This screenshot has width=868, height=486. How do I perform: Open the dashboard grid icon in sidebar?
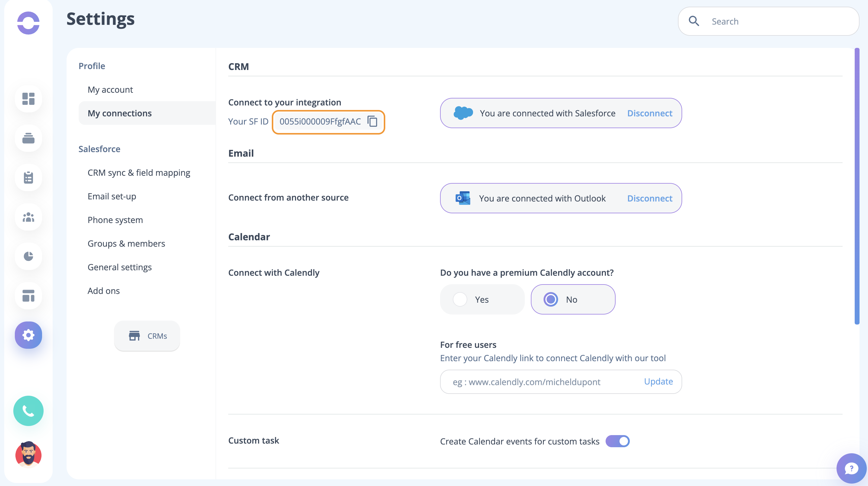tap(28, 99)
